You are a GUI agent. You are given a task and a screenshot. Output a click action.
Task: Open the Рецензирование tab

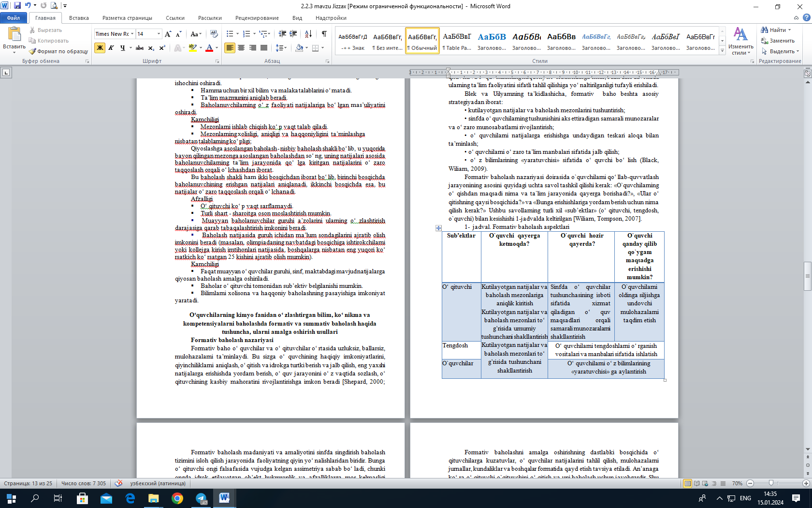click(257, 18)
